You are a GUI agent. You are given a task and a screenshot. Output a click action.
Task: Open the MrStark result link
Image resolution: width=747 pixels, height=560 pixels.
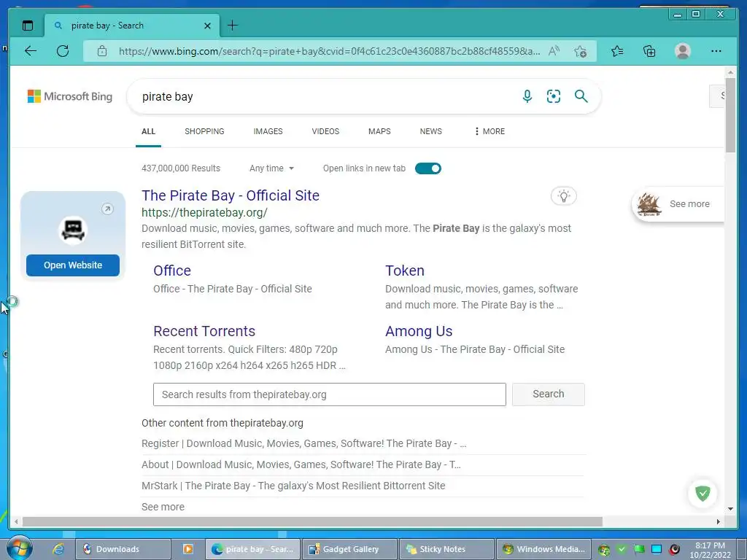[x=293, y=486]
